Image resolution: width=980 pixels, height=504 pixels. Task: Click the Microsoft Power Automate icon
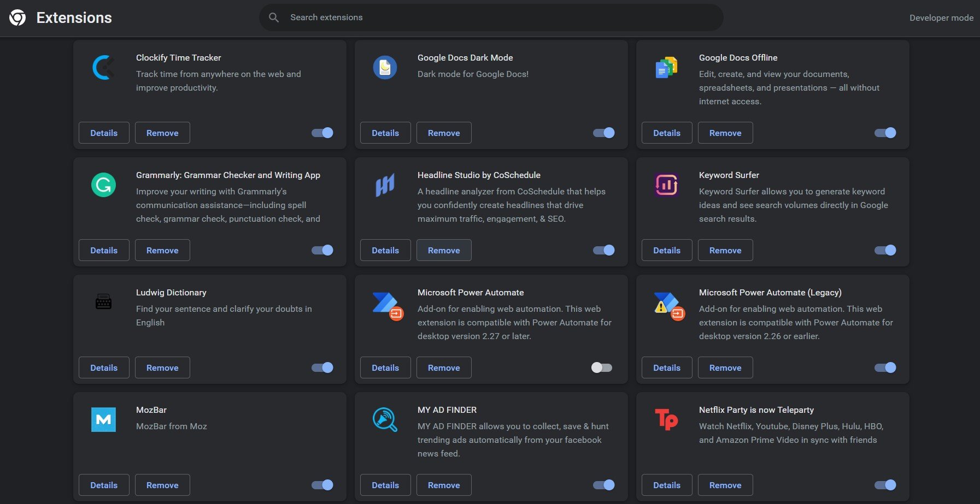388,306
